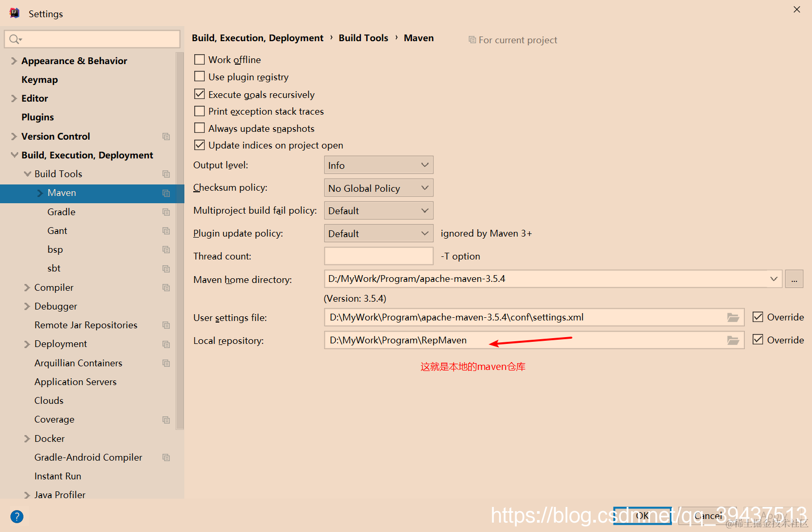The width and height of the screenshot is (812, 532).
Task: Click the Cancel button
Action: pyautogui.click(x=707, y=515)
